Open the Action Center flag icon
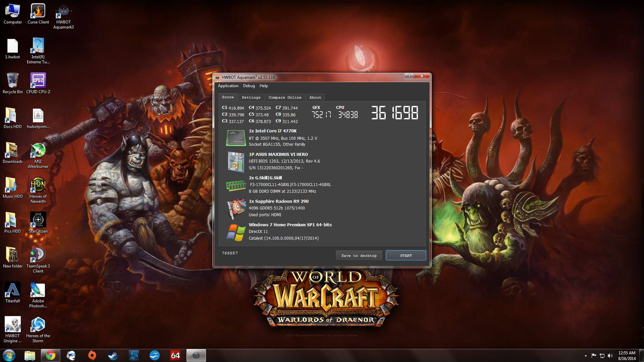Viewport: 644px width, 362px height. coord(594,356)
